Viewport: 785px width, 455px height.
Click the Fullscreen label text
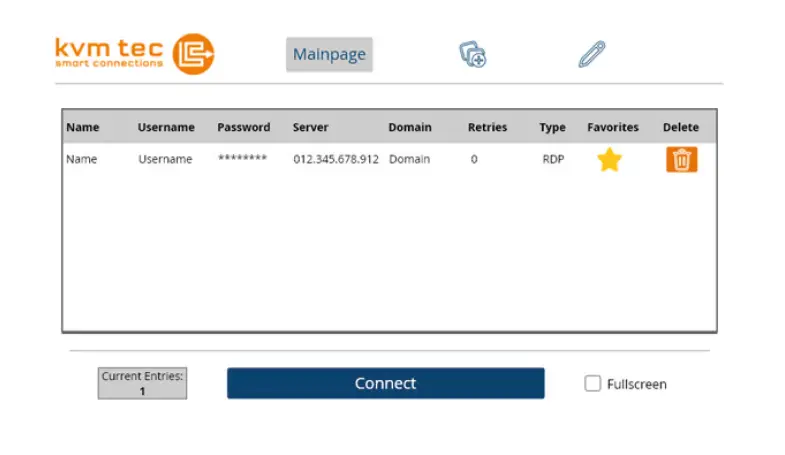pyautogui.click(x=637, y=384)
